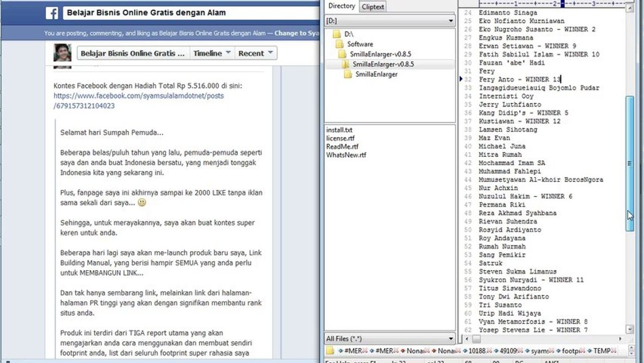Image resolution: width=644 pixels, height=363 pixels.
Task: Click line 'Reza Akhmad Syahbana' in the editor
Action: point(518,213)
